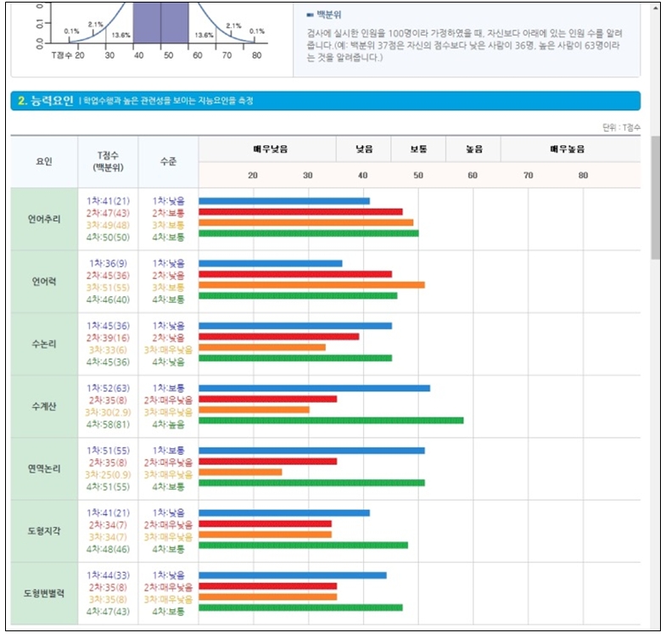The width and height of the screenshot is (666, 644).
Task: Select the 언어력 factor row label
Action: click(x=44, y=281)
